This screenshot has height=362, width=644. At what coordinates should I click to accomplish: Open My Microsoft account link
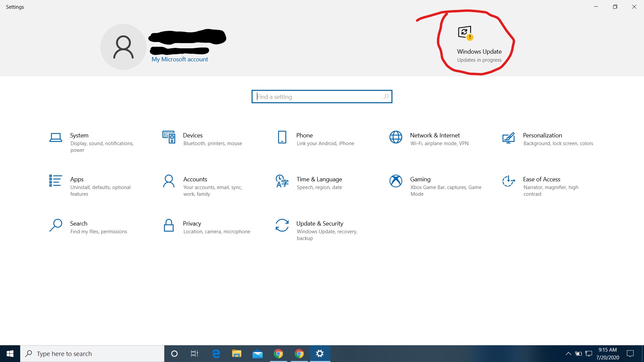(180, 59)
